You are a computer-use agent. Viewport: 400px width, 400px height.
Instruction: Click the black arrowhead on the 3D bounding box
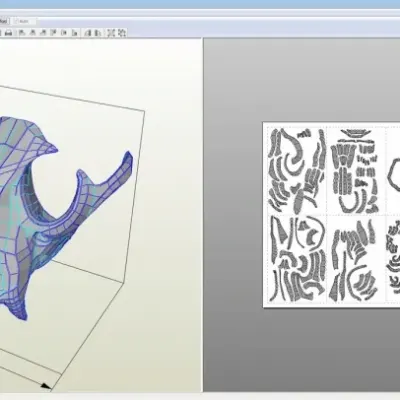click(x=46, y=386)
